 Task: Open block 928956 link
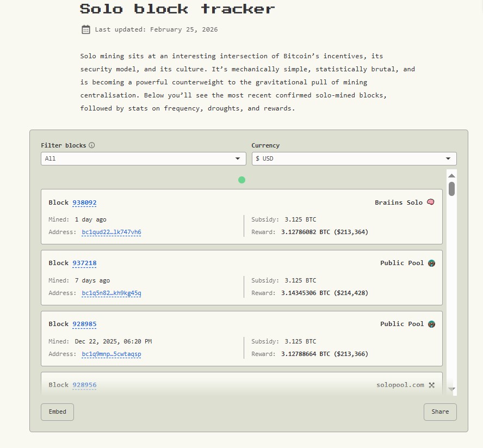click(x=84, y=385)
